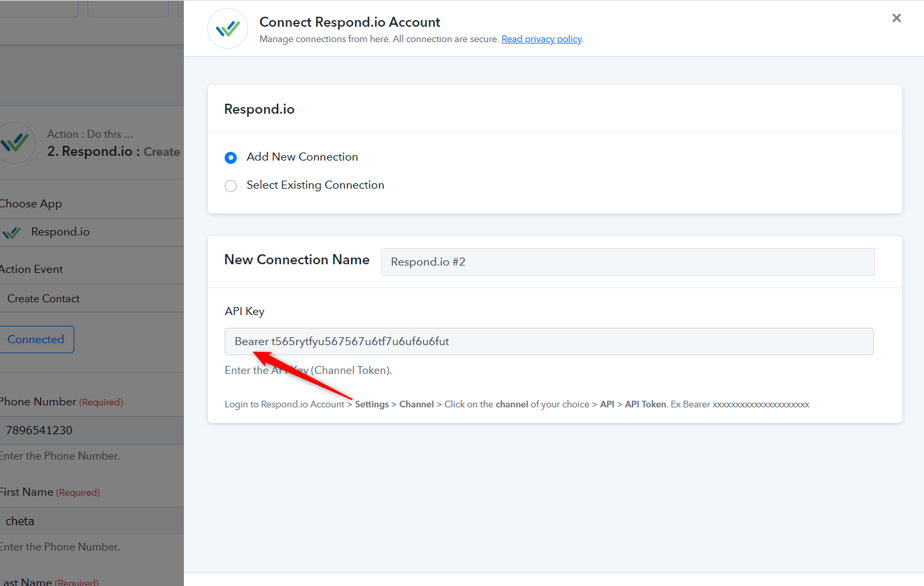Click the 'New Connection Name' label text

click(297, 260)
